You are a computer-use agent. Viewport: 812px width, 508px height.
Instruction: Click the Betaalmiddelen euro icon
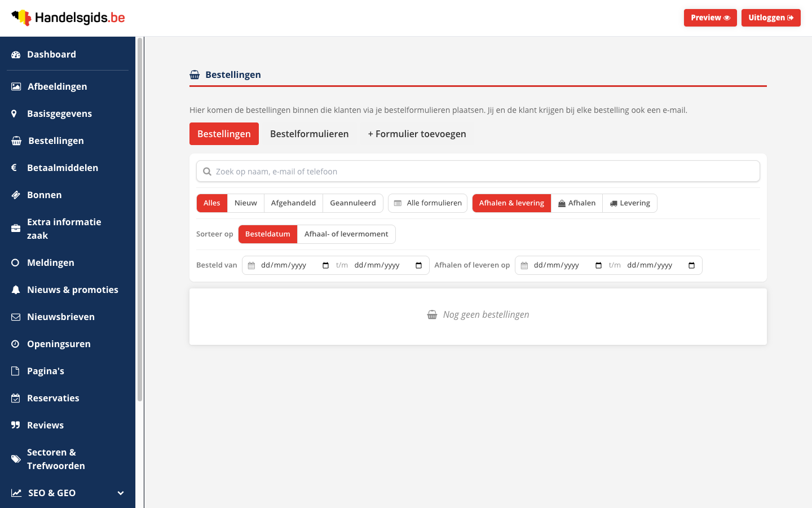14,168
